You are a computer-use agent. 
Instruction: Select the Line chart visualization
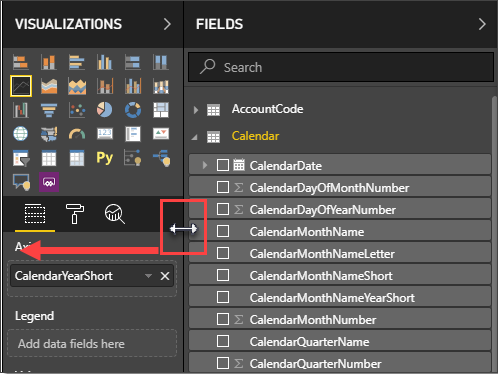pyautogui.click(x=21, y=86)
